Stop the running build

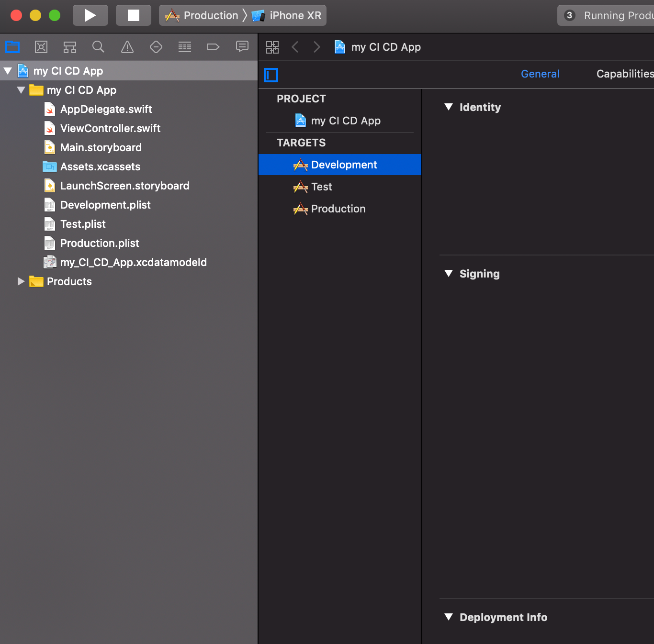point(134,15)
